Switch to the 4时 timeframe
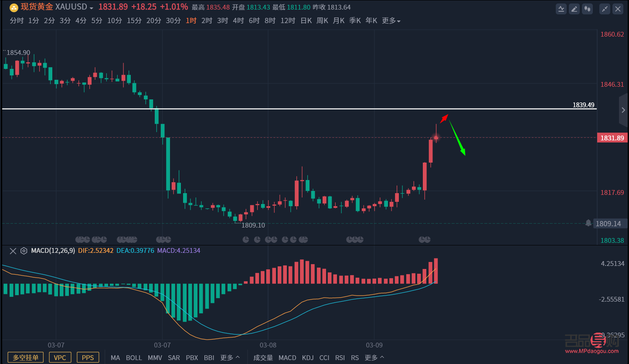 [x=238, y=20]
